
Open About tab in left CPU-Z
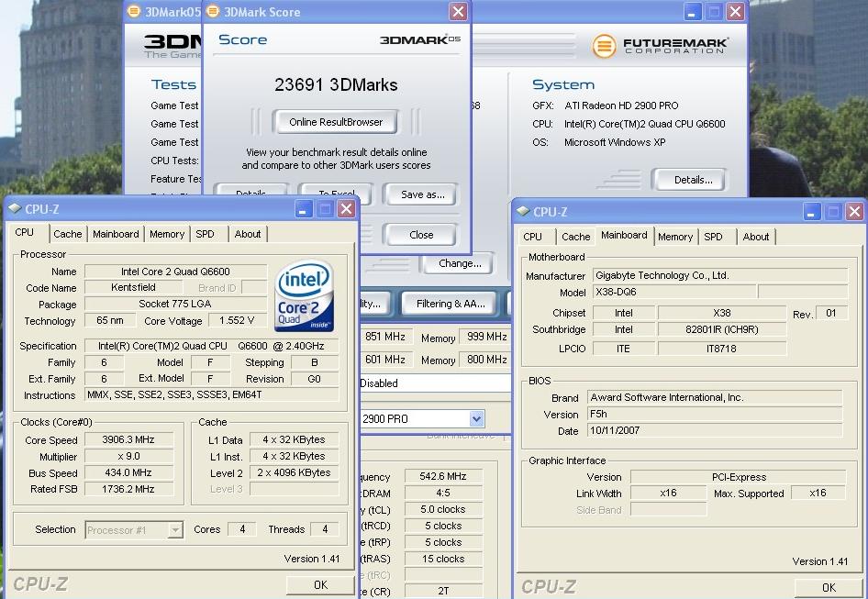[248, 234]
